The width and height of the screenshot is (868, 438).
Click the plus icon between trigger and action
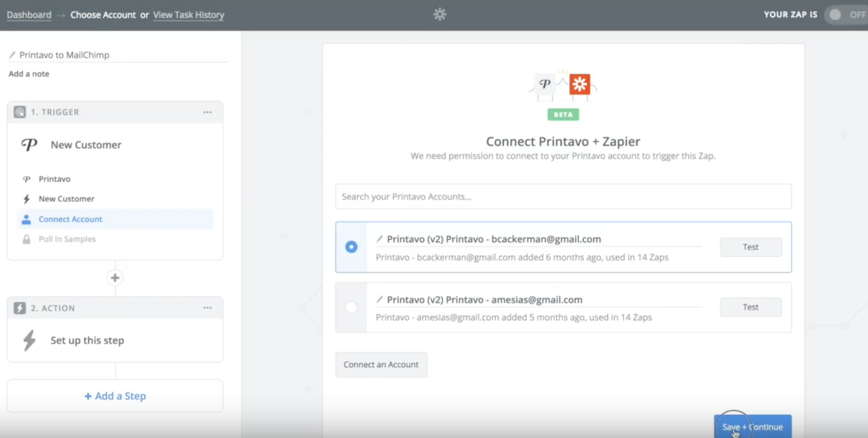[x=115, y=278]
